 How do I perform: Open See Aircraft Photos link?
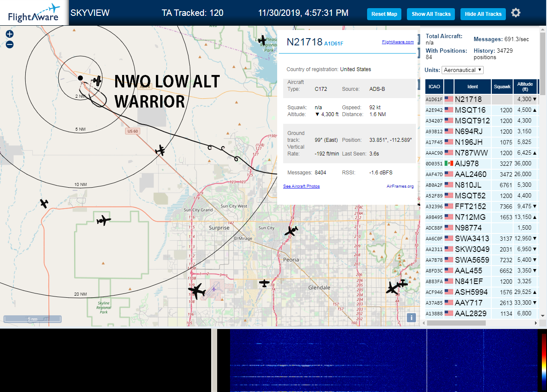click(302, 186)
